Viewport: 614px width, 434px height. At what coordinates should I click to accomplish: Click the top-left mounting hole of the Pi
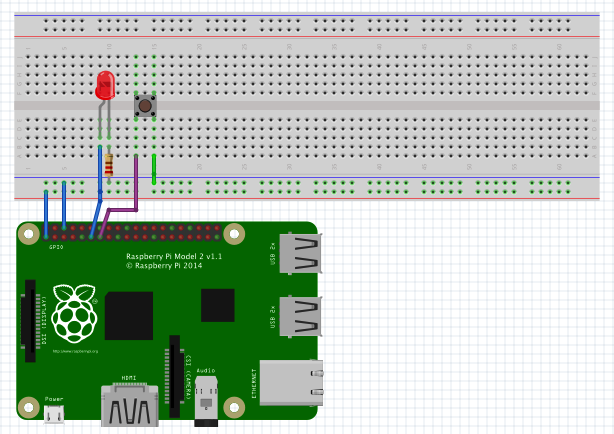[29, 234]
